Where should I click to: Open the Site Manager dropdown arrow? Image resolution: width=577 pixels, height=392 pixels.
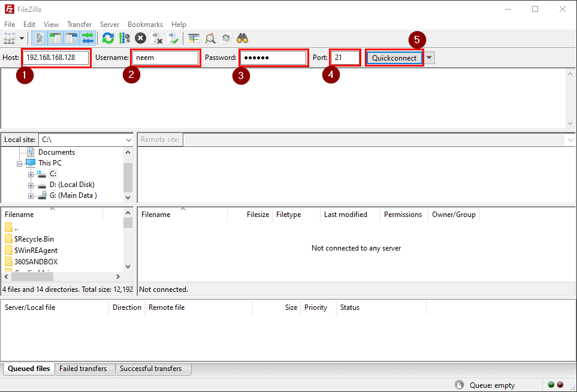tap(22, 38)
